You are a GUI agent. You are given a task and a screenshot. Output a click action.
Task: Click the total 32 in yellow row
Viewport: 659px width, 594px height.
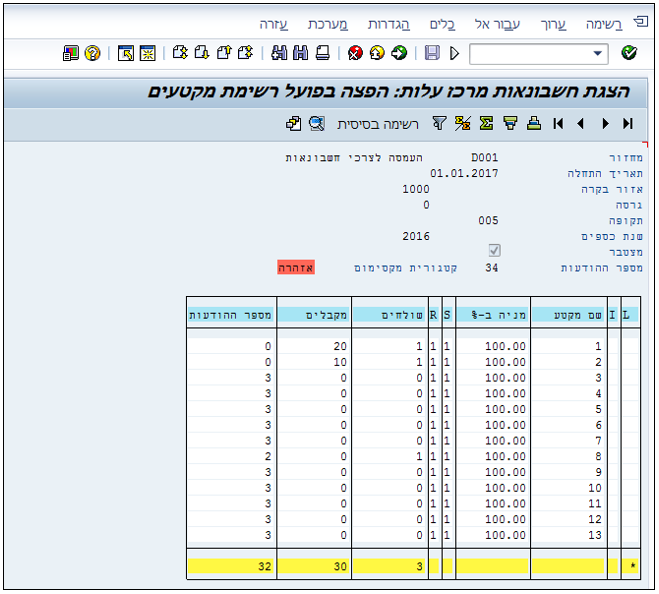coord(264,566)
